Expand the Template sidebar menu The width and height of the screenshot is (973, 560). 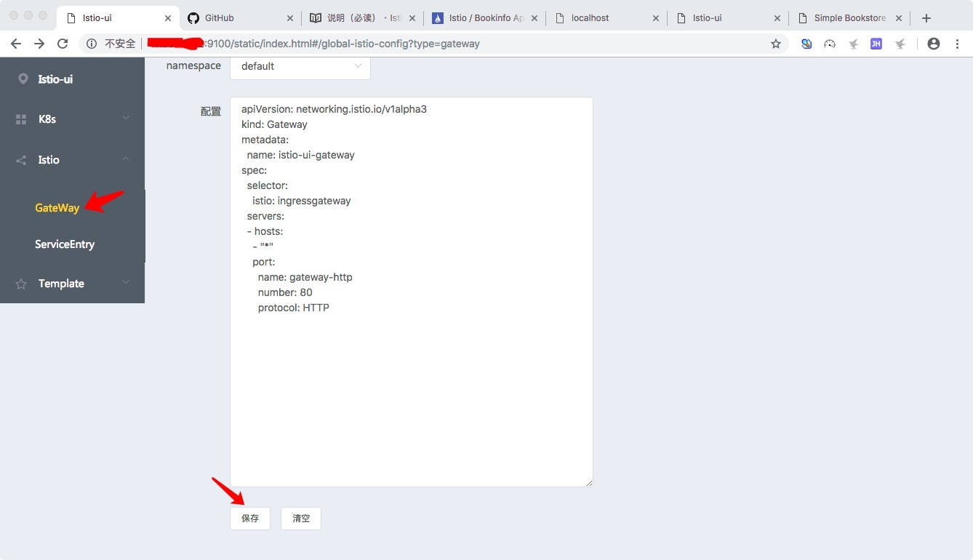(x=73, y=284)
